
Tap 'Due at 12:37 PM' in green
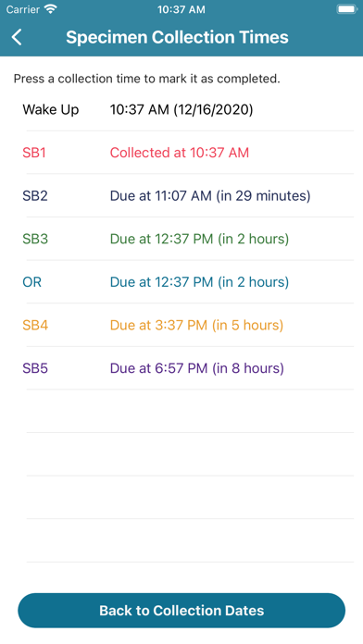click(x=161, y=239)
